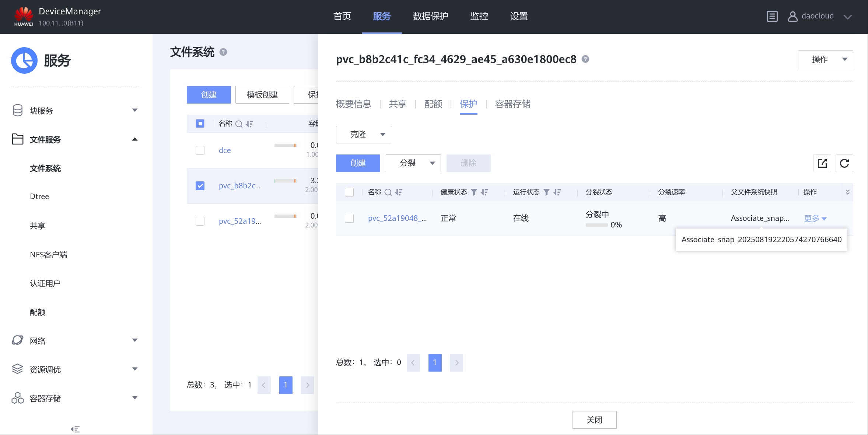The image size is (868, 435).
Task: Click the split progress bar showing 0%
Action: click(x=596, y=225)
